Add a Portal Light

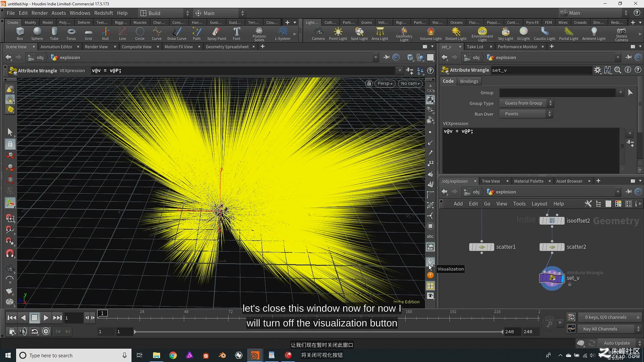(569, 34)
